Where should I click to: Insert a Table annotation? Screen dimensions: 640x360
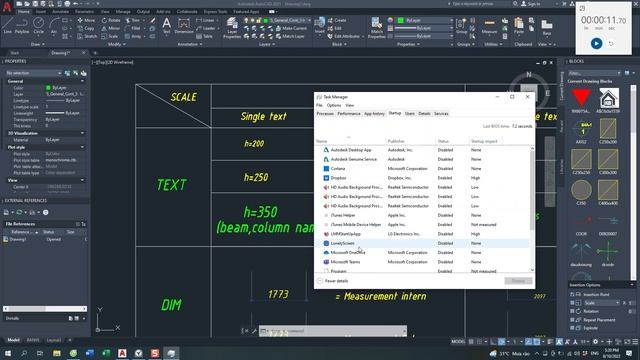point(204,36)
